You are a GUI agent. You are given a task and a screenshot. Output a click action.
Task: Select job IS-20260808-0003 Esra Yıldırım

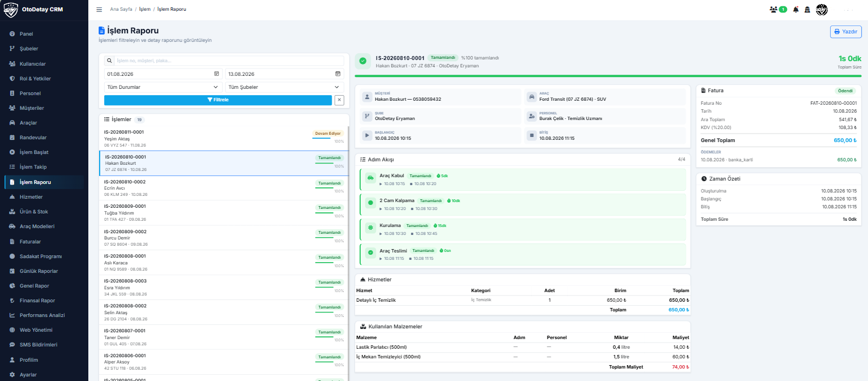[x=224, y=288]
